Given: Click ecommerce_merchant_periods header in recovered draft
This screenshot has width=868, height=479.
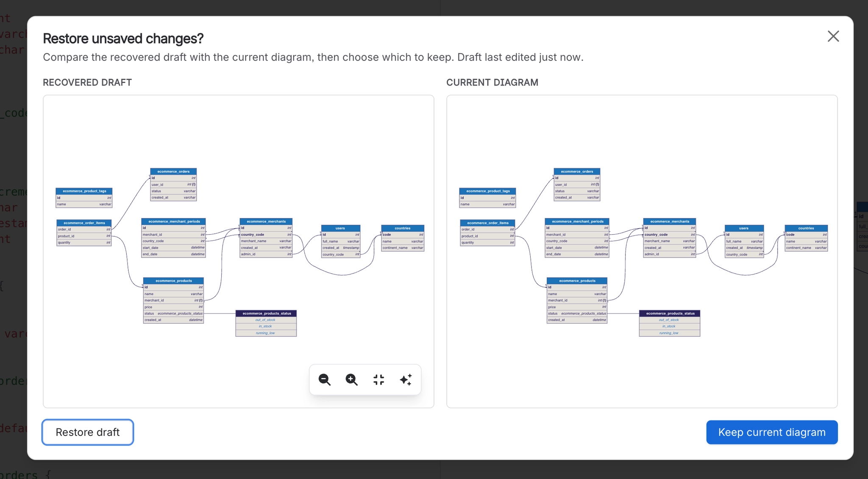Looking at the screenshot, I should tap(174, 222).
